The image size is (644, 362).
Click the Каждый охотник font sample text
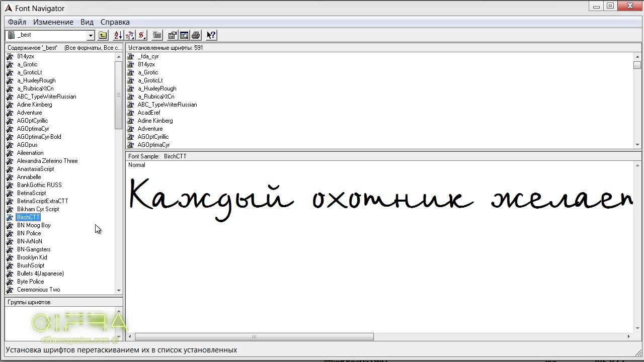click(x=381, y=200)
